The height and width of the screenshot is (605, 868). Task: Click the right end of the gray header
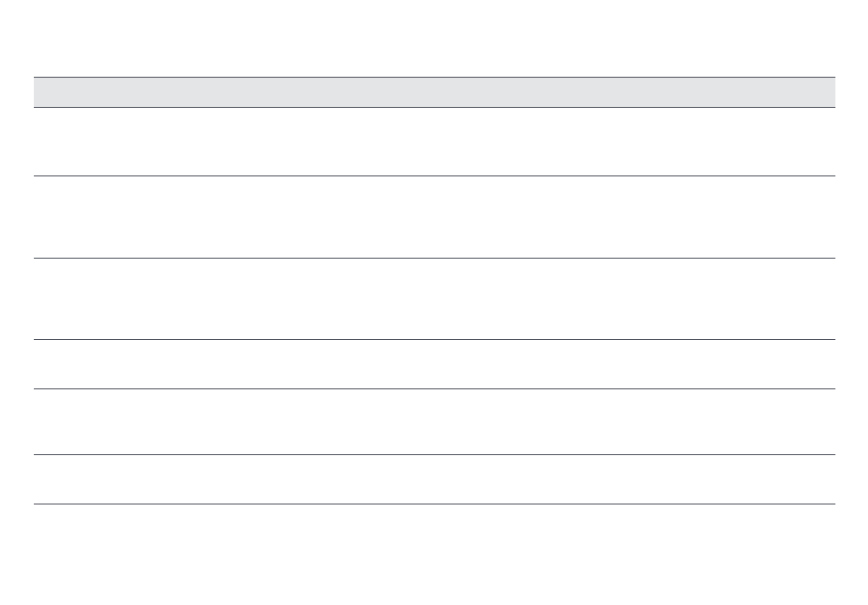[828, 92]
